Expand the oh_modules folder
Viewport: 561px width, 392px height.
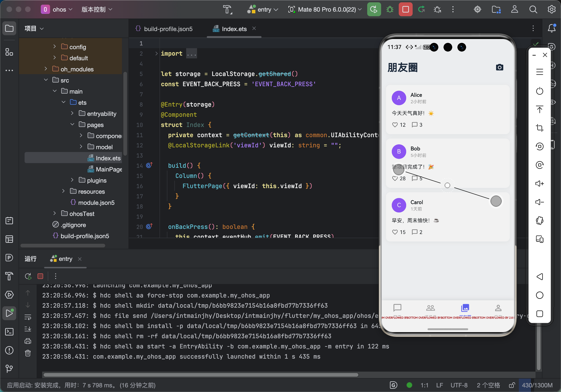[x=46, y=69]
